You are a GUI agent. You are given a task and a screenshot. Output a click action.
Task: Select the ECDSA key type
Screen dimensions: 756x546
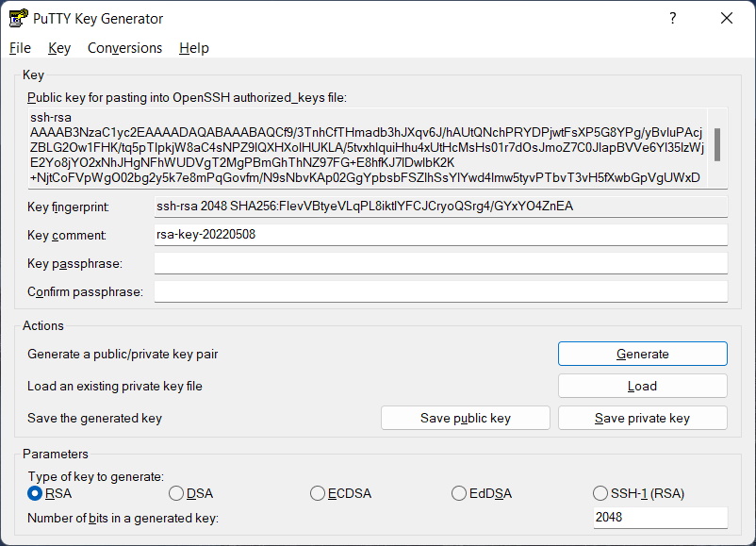click(318, 493)
